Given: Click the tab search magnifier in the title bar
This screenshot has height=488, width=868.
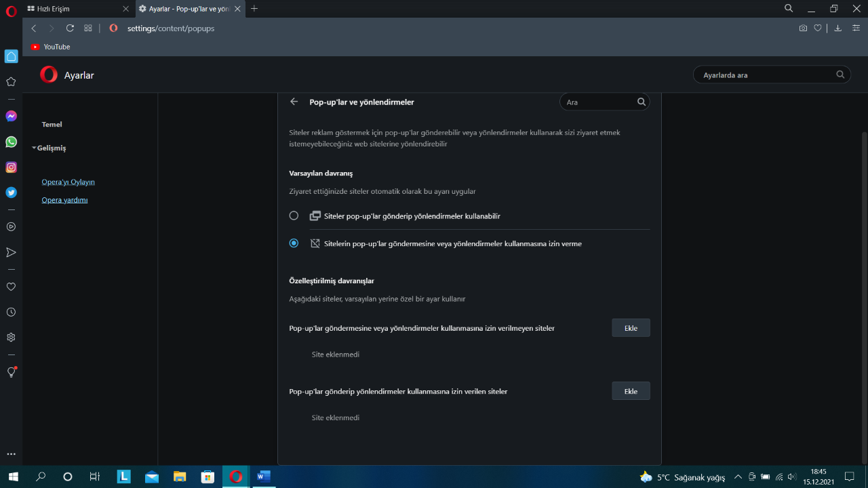Looking at the screenshot, I should [x=789, y=8].
